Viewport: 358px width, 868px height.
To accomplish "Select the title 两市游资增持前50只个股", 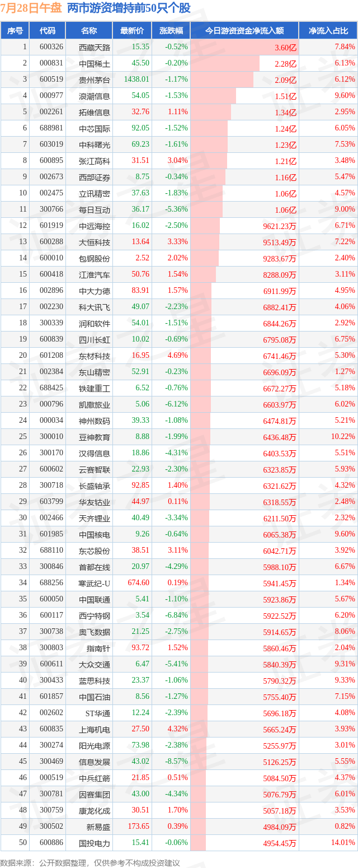I will 129,8.
